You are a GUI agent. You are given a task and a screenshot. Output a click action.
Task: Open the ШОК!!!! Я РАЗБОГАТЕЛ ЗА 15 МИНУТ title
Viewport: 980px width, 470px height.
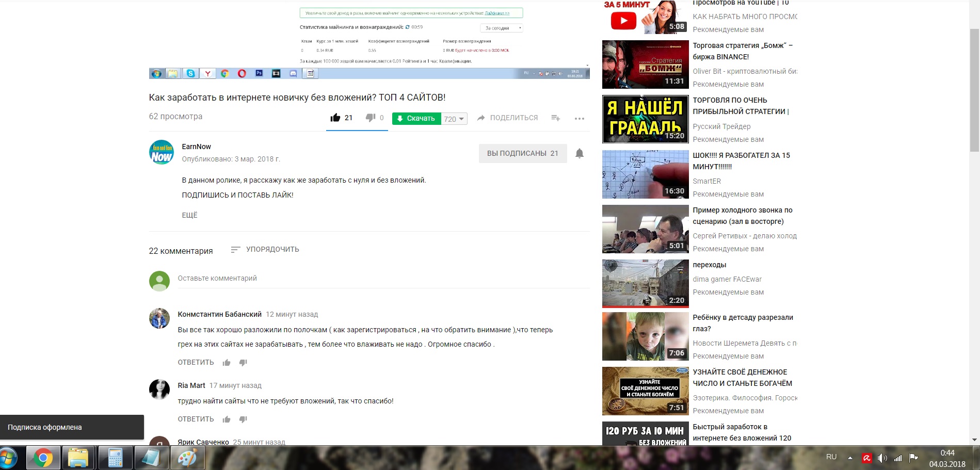click(x=741, y=161)
